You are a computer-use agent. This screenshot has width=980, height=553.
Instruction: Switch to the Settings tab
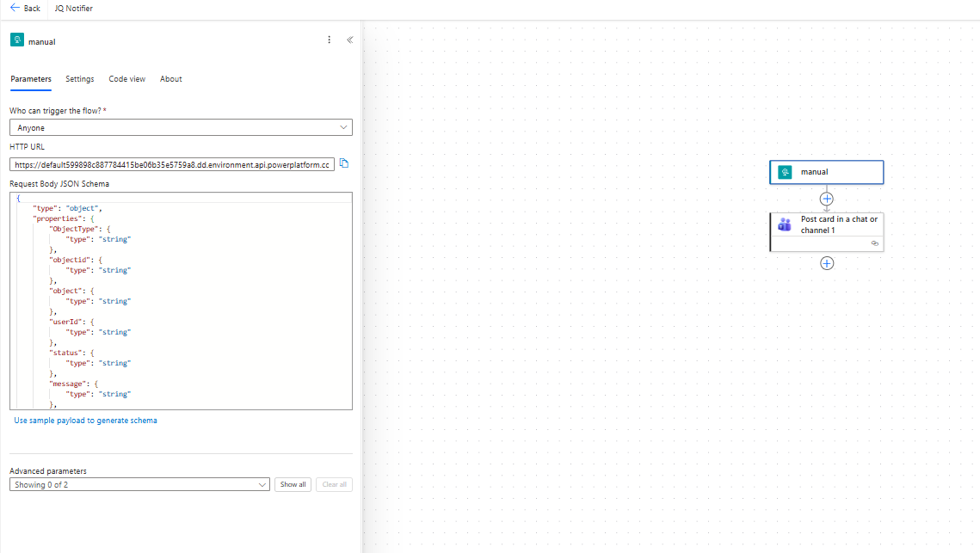coord(80,79)
